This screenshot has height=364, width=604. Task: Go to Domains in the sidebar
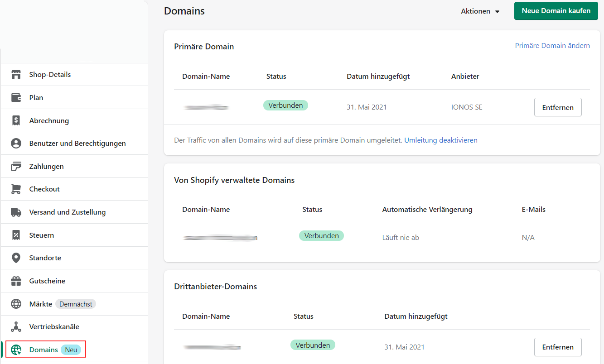(x=43, y=350)
